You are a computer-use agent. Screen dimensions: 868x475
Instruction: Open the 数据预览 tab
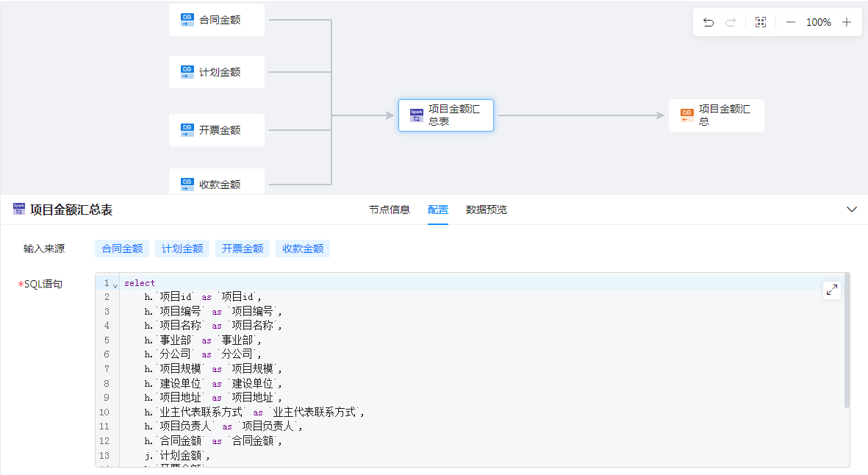(x=487, y=210)
